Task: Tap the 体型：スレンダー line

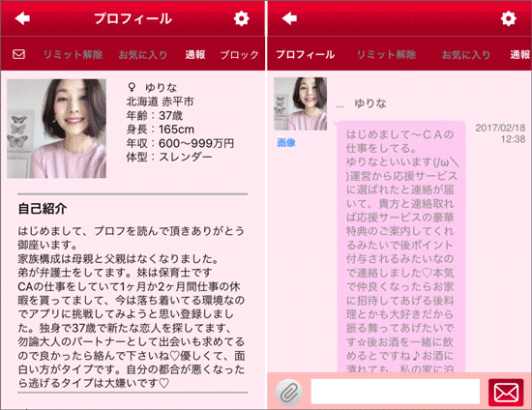Action: tap(169, 157)
